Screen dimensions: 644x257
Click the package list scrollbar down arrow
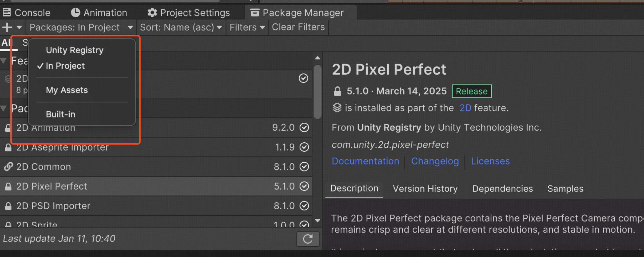click(317, 221)
